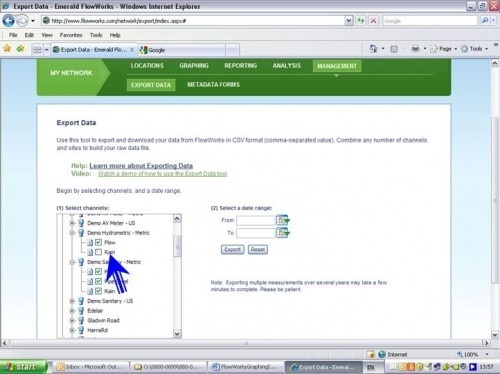Uncheck Rain under Demo Sanitary - Metric
This screenshot has width=500, height=374.
[98, 291]
